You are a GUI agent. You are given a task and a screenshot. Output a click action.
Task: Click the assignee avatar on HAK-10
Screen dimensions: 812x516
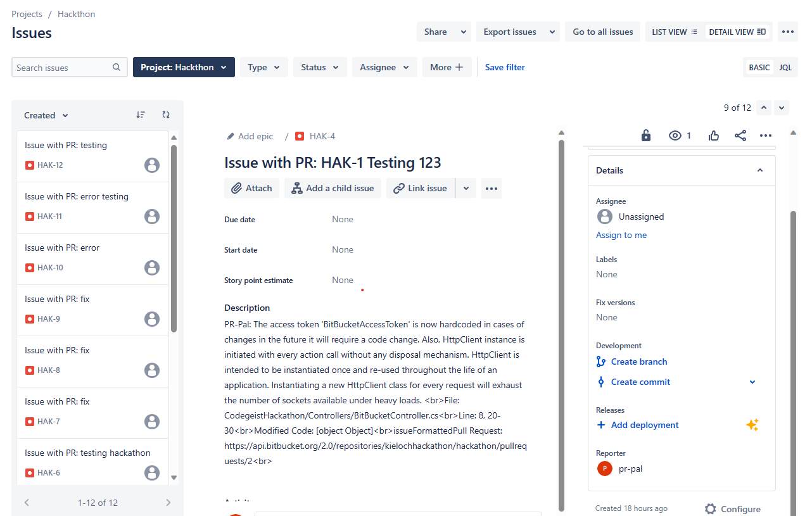pos(152,268)
